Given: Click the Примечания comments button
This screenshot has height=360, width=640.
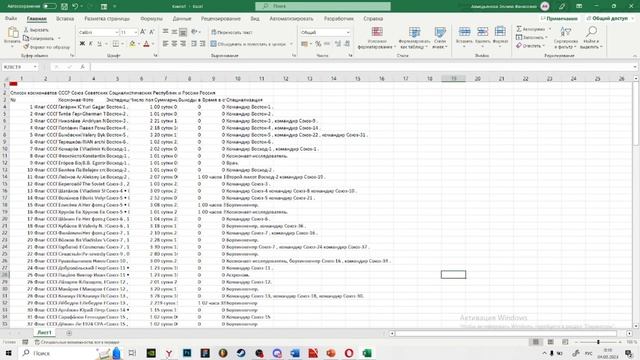Looking at the screenshot, I should [559, 18].
